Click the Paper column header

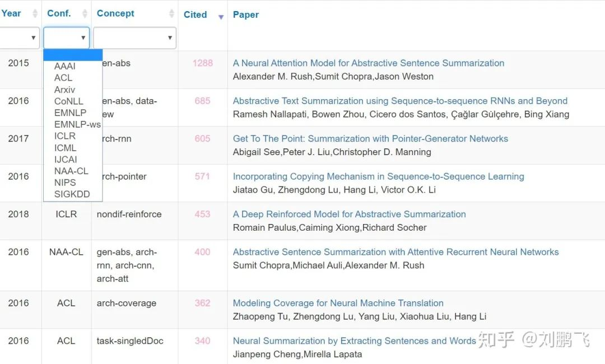246,15
